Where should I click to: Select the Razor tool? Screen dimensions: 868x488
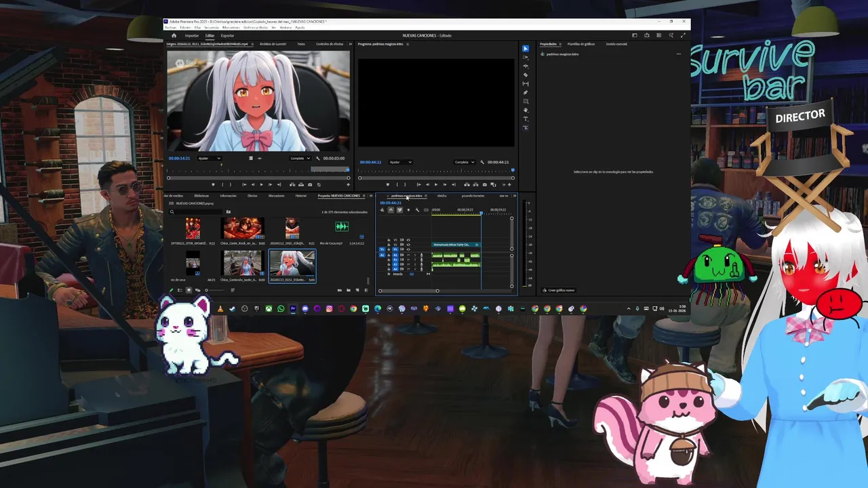coord(526,75)
